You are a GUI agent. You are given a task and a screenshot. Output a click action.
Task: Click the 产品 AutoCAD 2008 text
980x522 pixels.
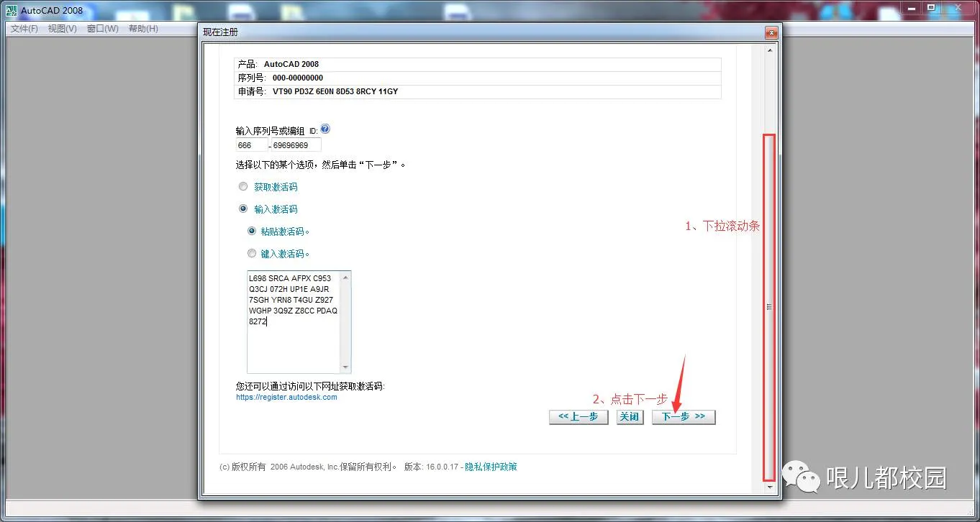(x=278, y=64)
